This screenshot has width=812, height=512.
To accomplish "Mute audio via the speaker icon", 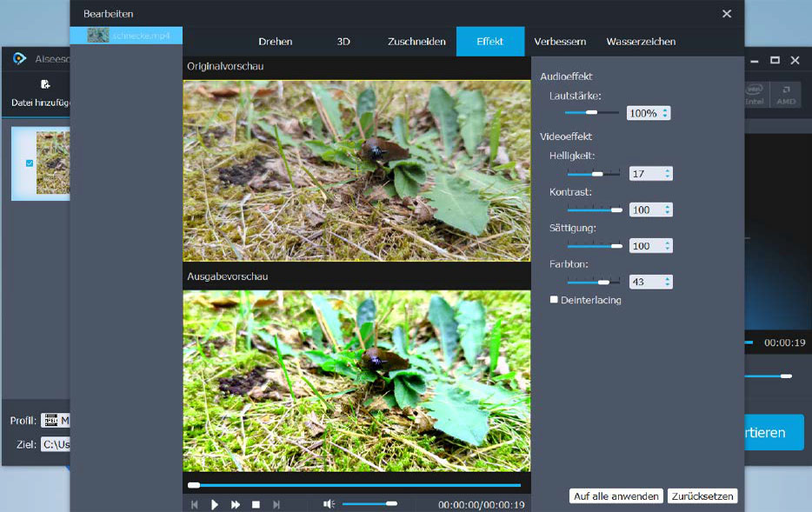I will pyautogui.click(x=329, y=504).
